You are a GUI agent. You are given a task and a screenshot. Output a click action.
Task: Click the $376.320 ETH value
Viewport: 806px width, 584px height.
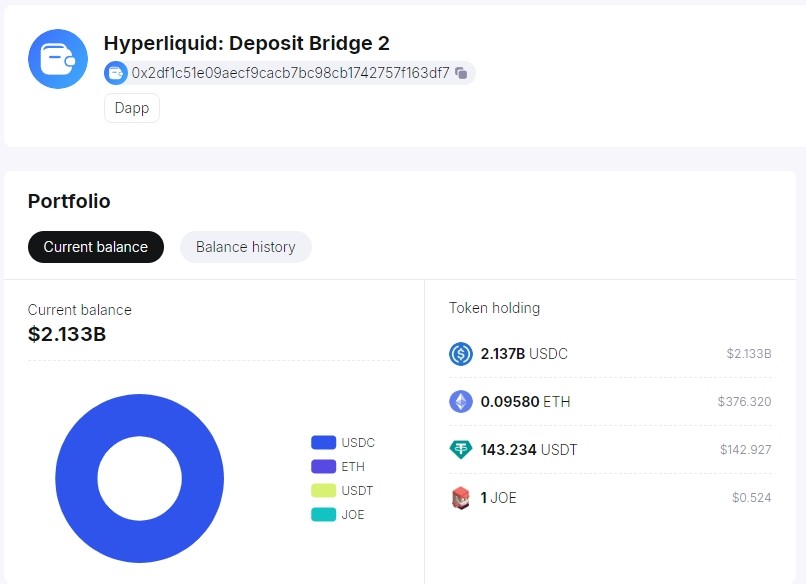coord(744,402)
